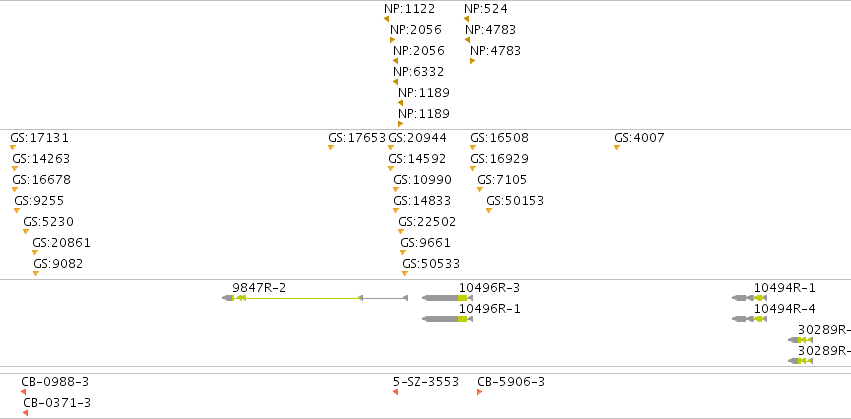851x419 pixels.
Task: Click the CB-0371-3 red triangle
Action: [x=26, y=413]
